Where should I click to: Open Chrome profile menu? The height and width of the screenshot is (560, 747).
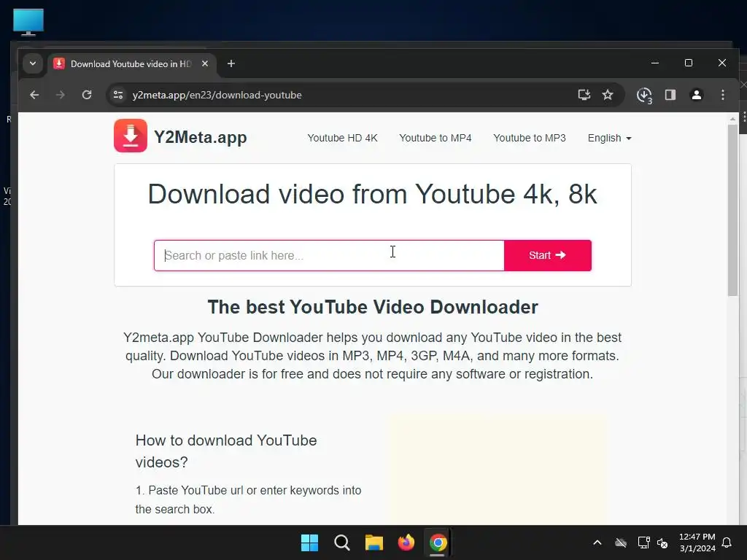(697, 95)
